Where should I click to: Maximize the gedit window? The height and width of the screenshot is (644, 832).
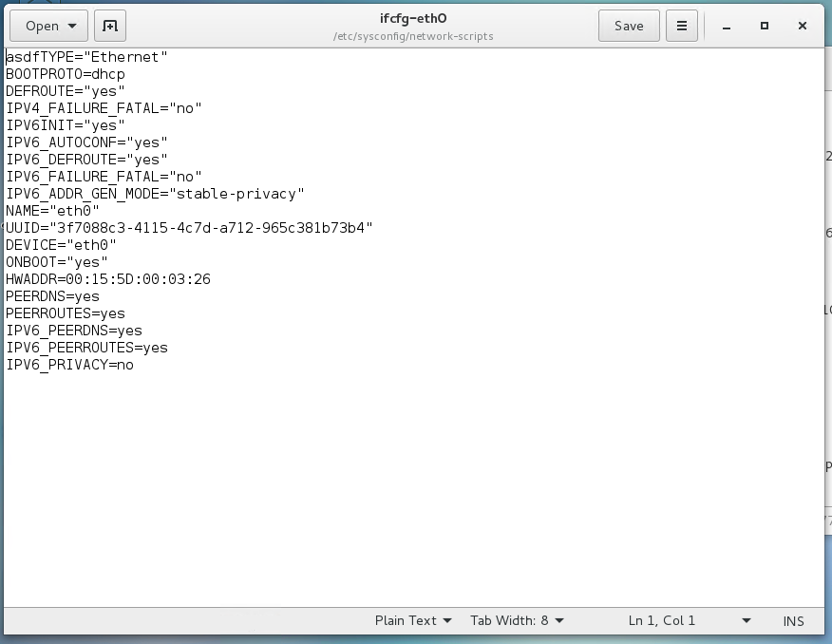(765, 26)
